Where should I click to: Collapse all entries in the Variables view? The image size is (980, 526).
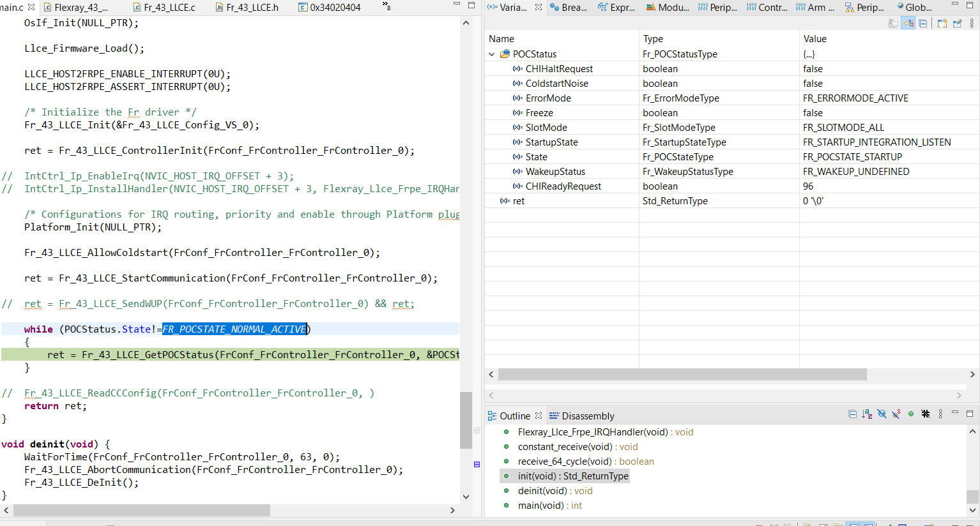[923, 22]
